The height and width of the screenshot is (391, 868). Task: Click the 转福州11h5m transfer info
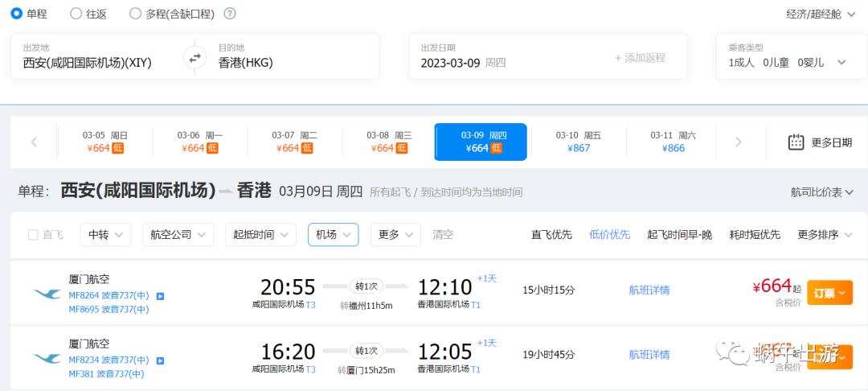pyautogui.click(x=366, y=305)
